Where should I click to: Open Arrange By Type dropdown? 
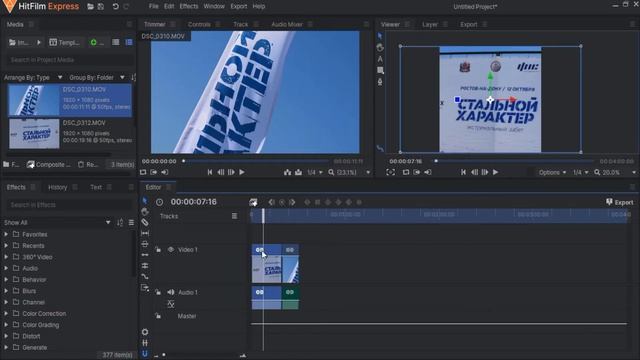pyautogui.click(x=33, y=77)
